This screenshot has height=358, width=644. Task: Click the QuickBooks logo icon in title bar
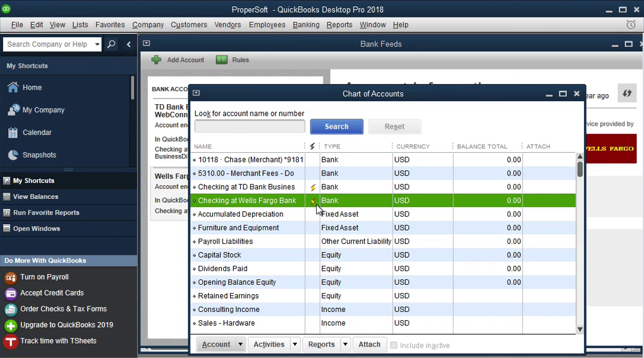tap(6, 9)
